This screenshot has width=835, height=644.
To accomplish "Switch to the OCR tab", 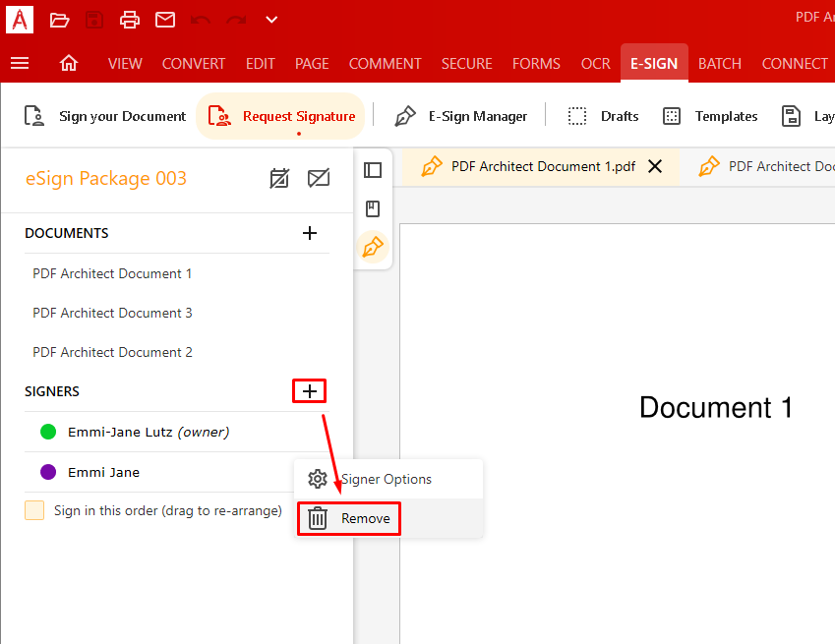I will coord(596,63).
